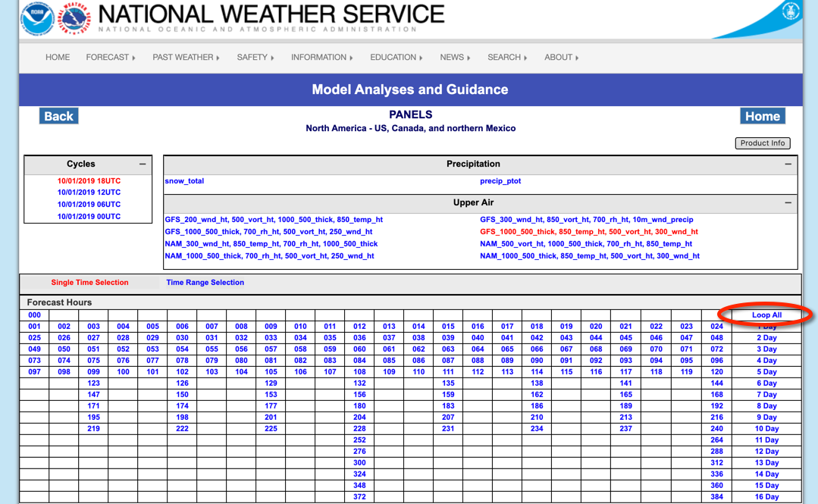818x504 pixels.
Task: Collapse the Precipitation section
Action: tap(788, 164)
